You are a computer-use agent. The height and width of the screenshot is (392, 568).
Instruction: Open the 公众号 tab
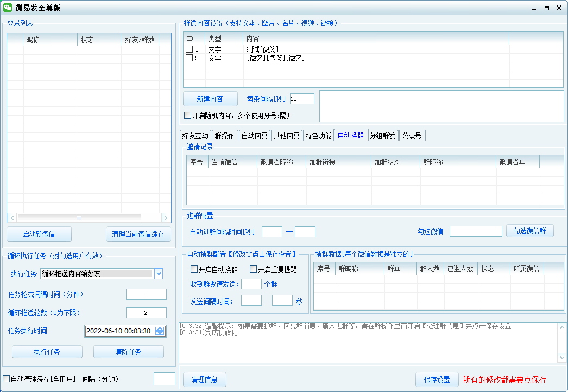412,136
